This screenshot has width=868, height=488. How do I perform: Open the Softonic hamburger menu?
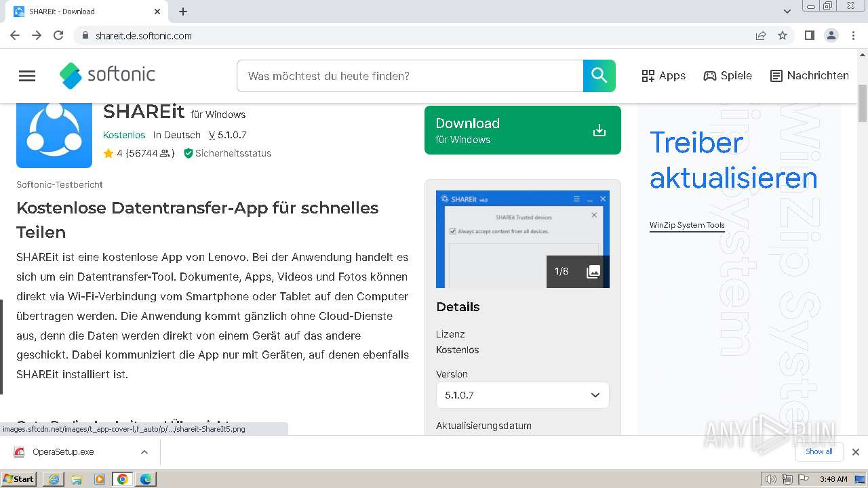(27, 76)
